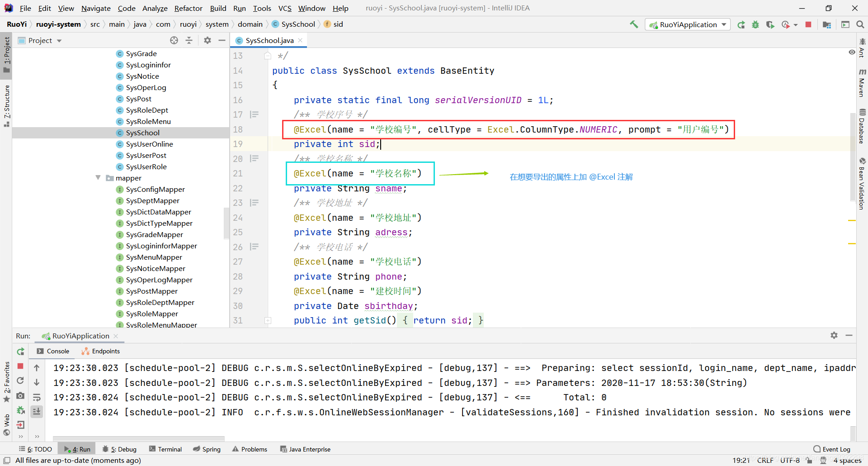Image resolution: width=868 pixels, height=466 pixels.
Task: Click the camera Dump Threads icon
Action: click(20, 395)
